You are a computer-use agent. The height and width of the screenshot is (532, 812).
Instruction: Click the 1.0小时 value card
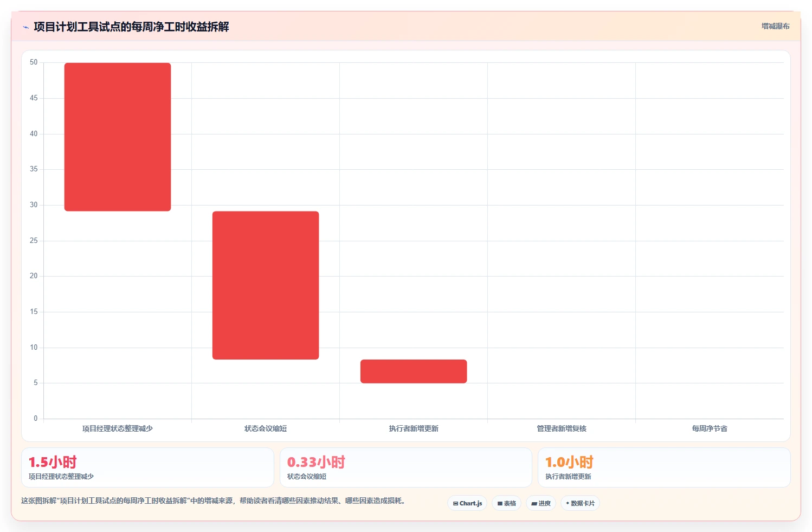pyautogui.click(x=664, y=467)
